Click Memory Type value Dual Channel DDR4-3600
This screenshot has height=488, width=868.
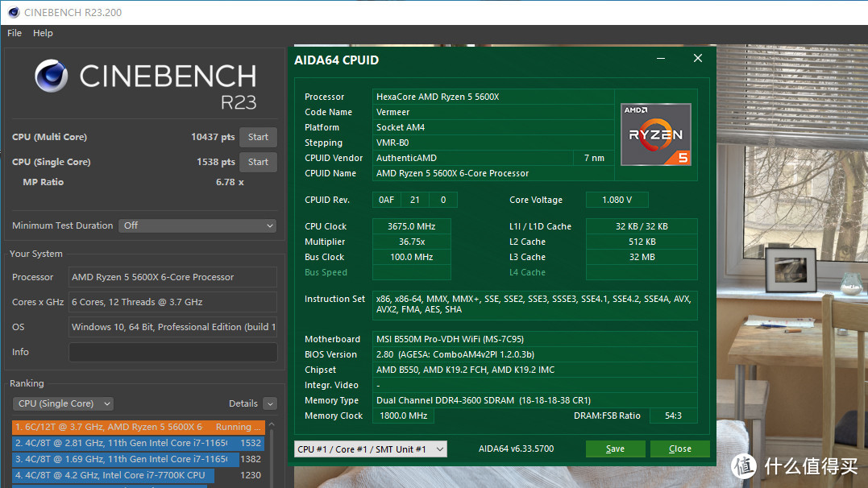[535, 400]
